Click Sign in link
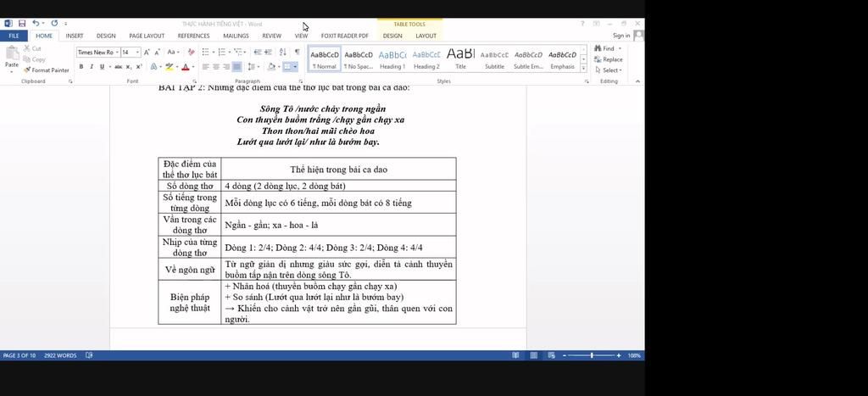Image resolution: width=868 pixels, height=396 pixels. tap(621, 36)
